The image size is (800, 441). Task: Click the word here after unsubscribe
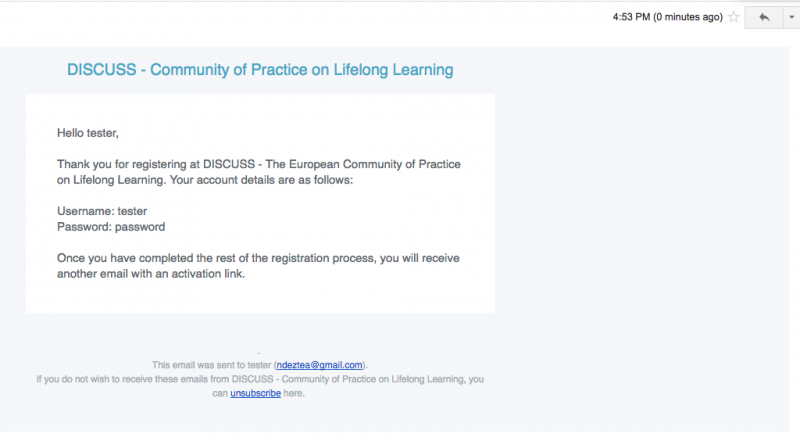[x=293, y=393]
